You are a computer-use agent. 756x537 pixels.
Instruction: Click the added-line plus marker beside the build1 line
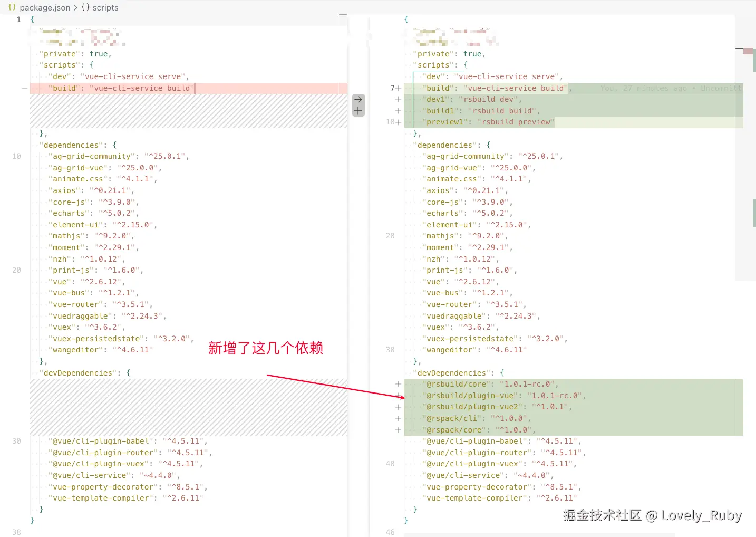[x=398, y=111]
